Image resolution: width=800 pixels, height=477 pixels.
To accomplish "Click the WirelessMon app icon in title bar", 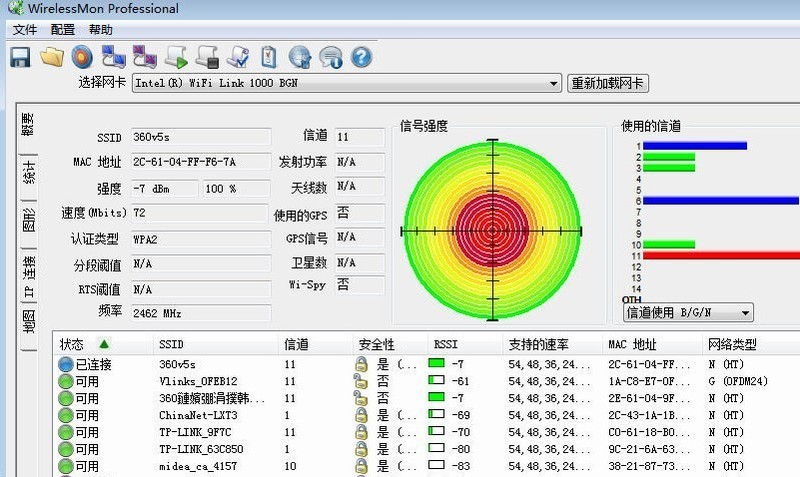I will pyautogui.click(x=15, y=8).
